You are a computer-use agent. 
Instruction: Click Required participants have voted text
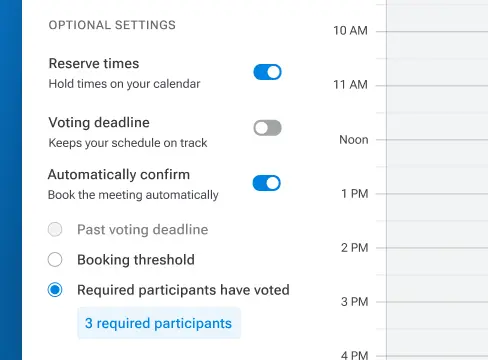click(x=183, y=290)
